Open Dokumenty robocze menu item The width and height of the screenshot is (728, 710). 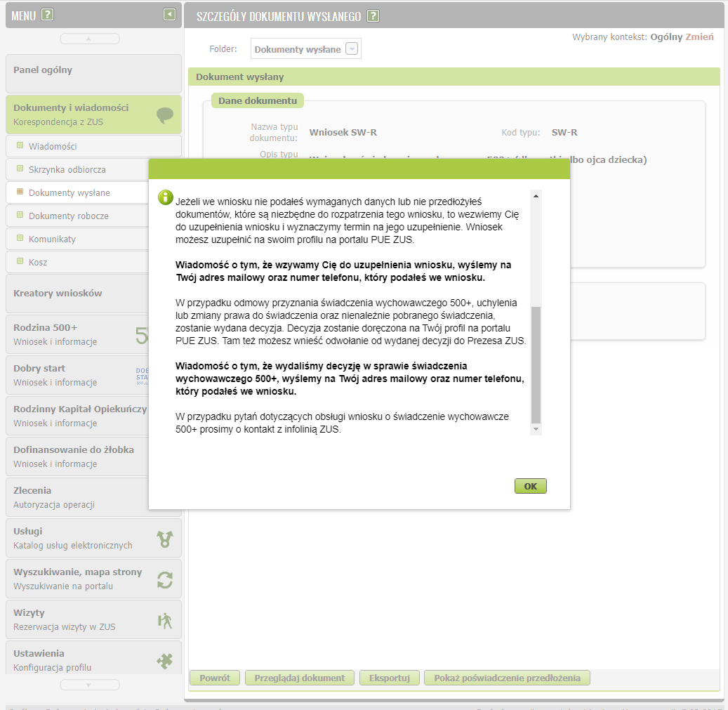68,216
